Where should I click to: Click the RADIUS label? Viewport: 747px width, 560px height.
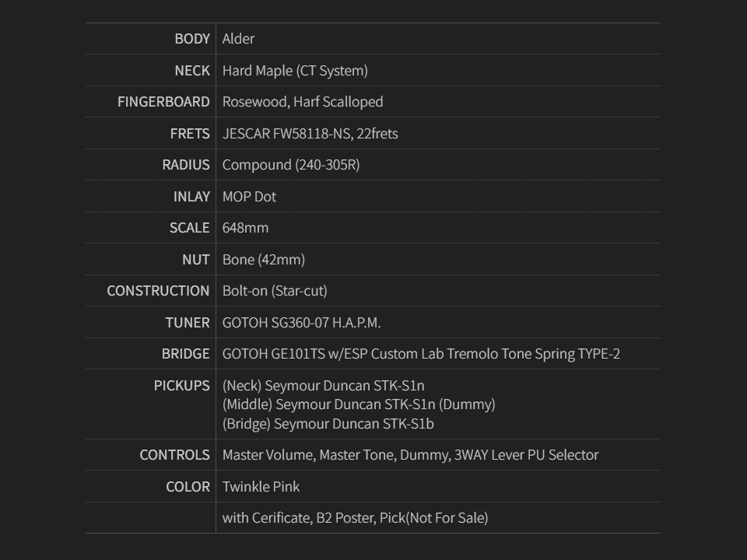coord(186,165)
